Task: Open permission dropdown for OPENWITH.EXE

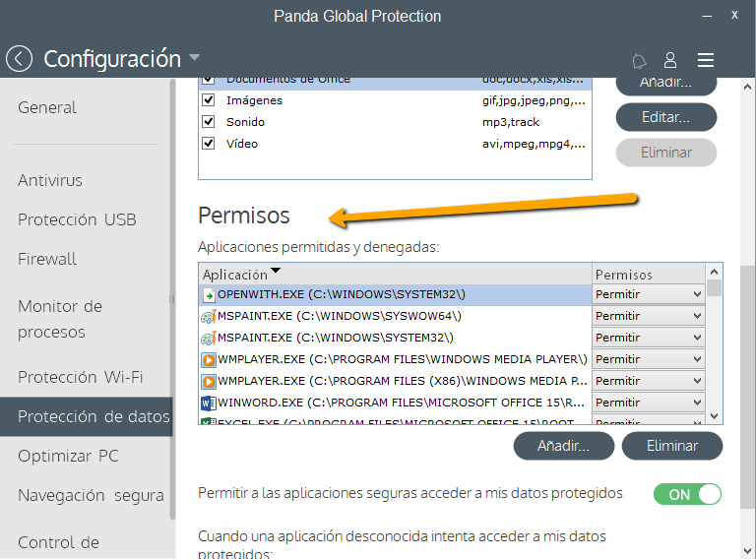Action: 648,294
